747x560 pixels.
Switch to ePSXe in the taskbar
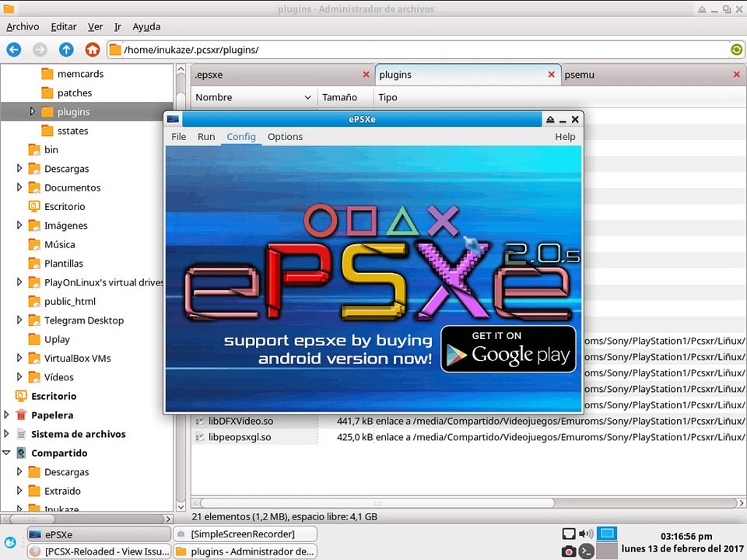pos(99,534)
